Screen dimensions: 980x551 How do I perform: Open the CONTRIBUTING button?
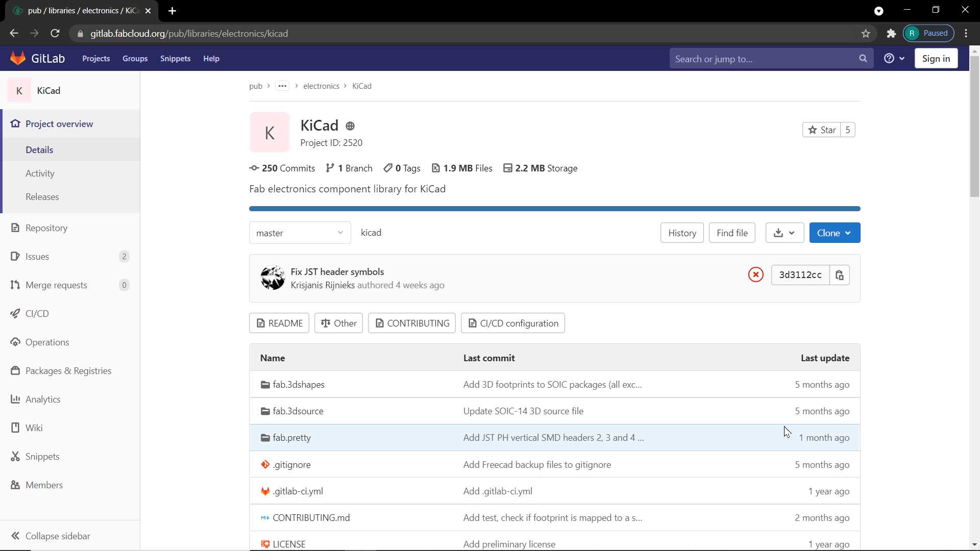(x=412, y=323)
